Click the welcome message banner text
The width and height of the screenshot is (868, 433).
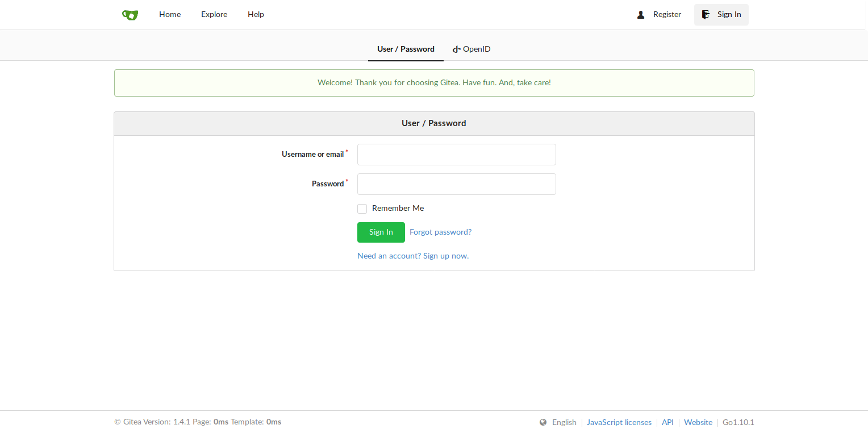tap(434, 83)
